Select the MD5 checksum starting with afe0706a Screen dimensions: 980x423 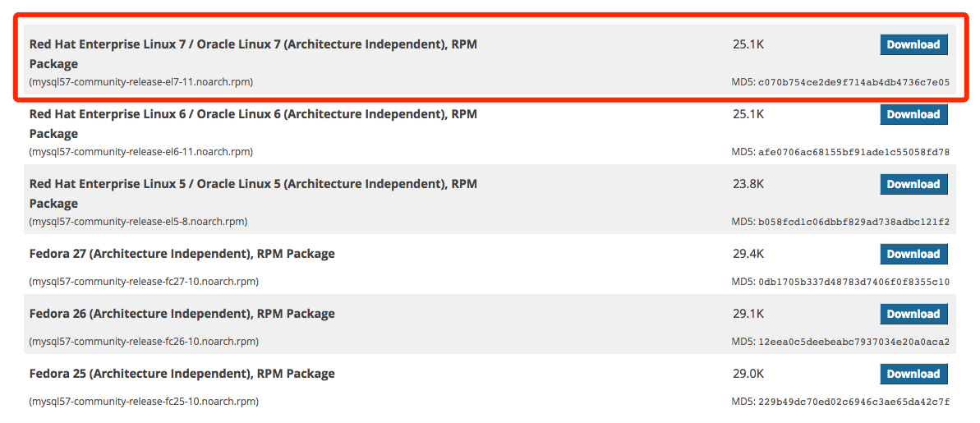point(853,152)
